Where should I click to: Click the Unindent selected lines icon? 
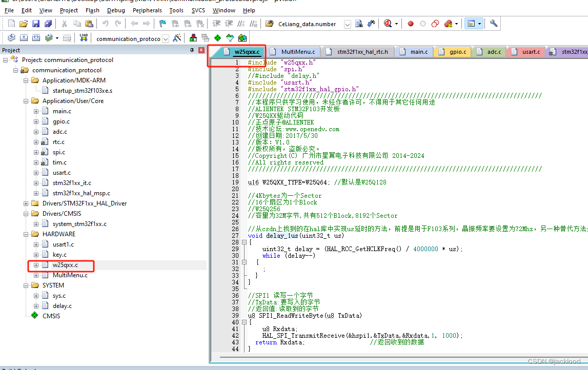click(229, 24)
